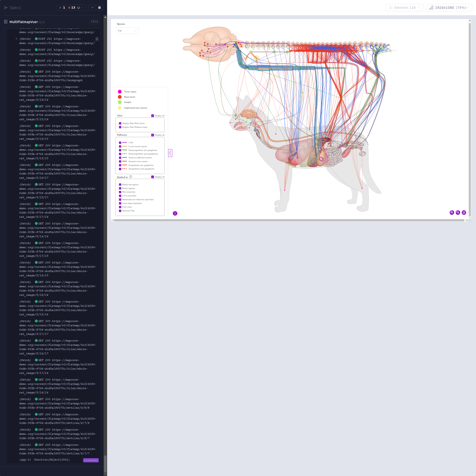
Task: Open the Species Cat dropdown
Action: pyautogui.click(x=127, y=30)
